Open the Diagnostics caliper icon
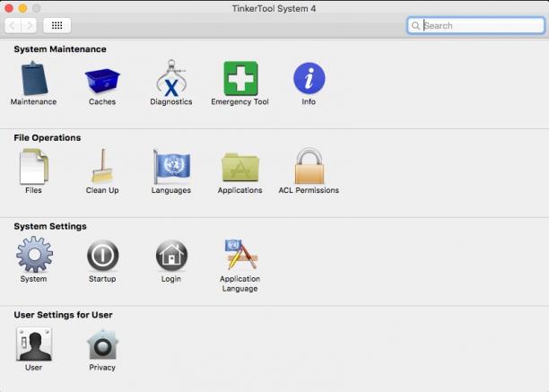Image resolution: width=549 pixels, height=392 pixels. [x=171, y=78]
